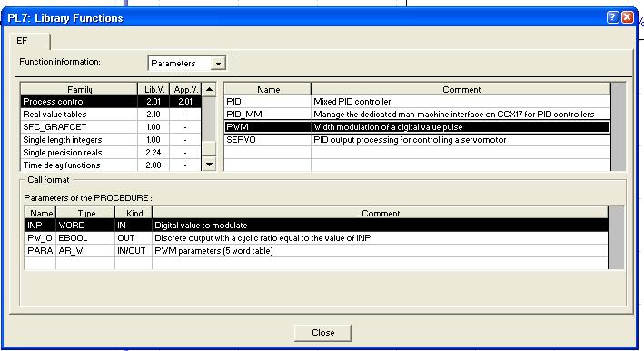Click the Discrete output cyclic ratio comment
The width and height of the screenshot is (644, 351).
coord(263,238)
